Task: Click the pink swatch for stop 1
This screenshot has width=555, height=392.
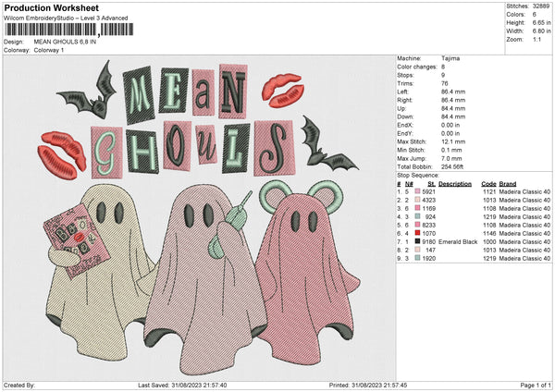Action: (x=418, y=191)
